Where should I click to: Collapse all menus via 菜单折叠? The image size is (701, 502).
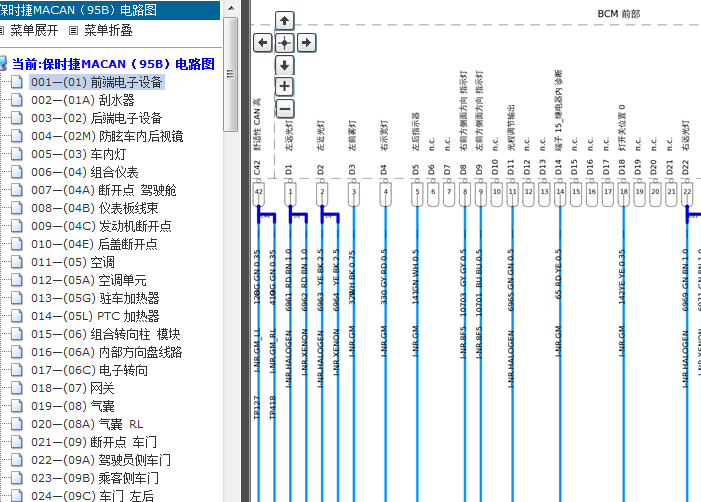coord(108,30)
